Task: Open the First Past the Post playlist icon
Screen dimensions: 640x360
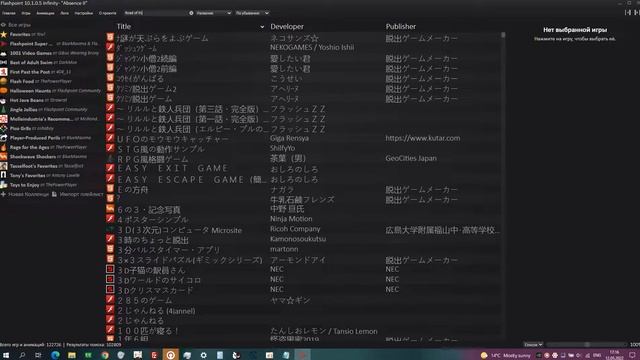Action: click(4, 72)
